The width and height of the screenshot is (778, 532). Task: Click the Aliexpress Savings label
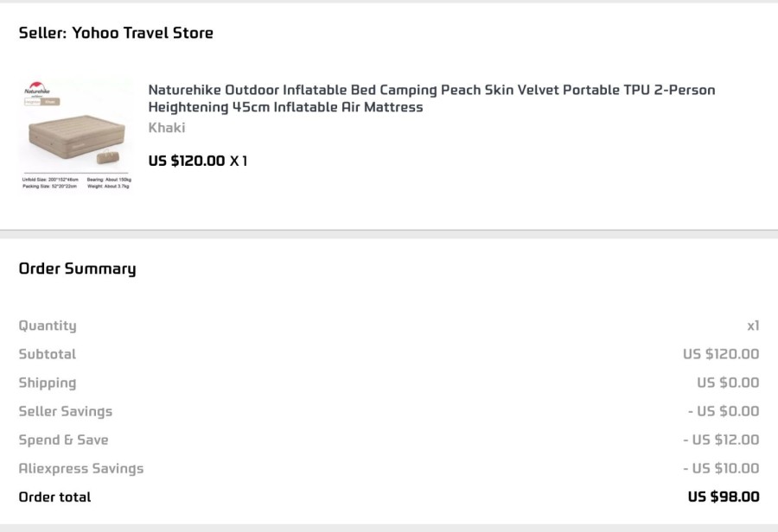81,469
